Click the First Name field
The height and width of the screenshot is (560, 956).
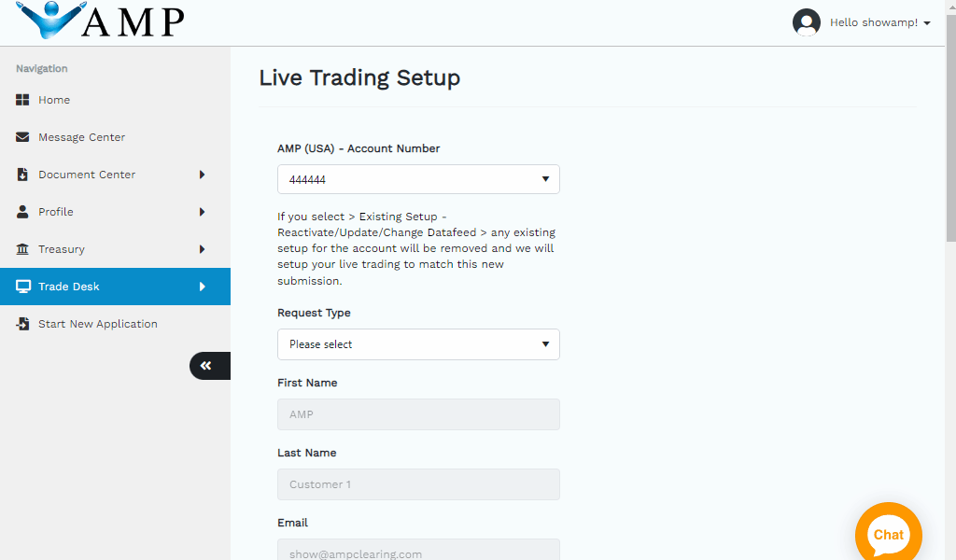click(x=418, y=414)
